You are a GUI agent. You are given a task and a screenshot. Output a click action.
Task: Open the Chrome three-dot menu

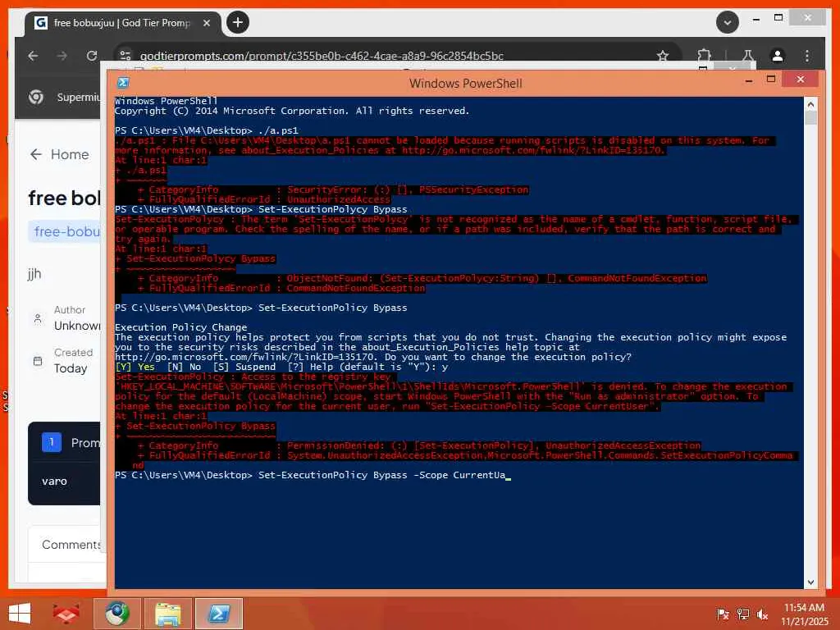pyautogui.click(x=807, y=56)
